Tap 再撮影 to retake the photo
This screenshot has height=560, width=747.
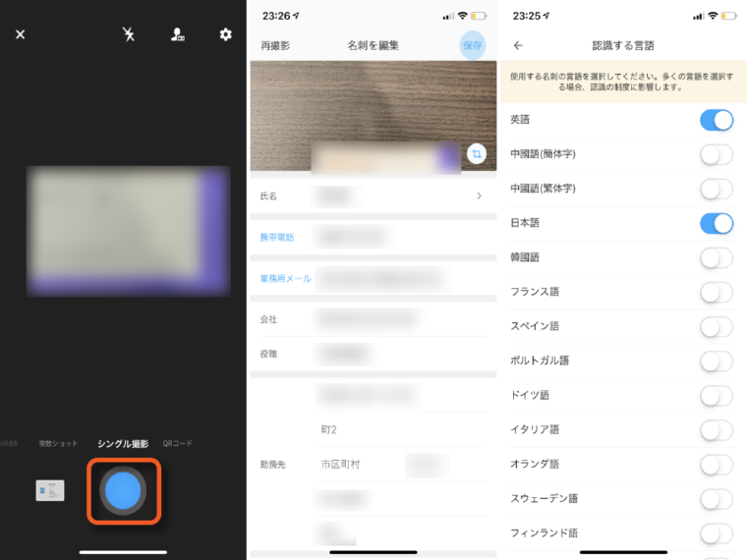275,45
